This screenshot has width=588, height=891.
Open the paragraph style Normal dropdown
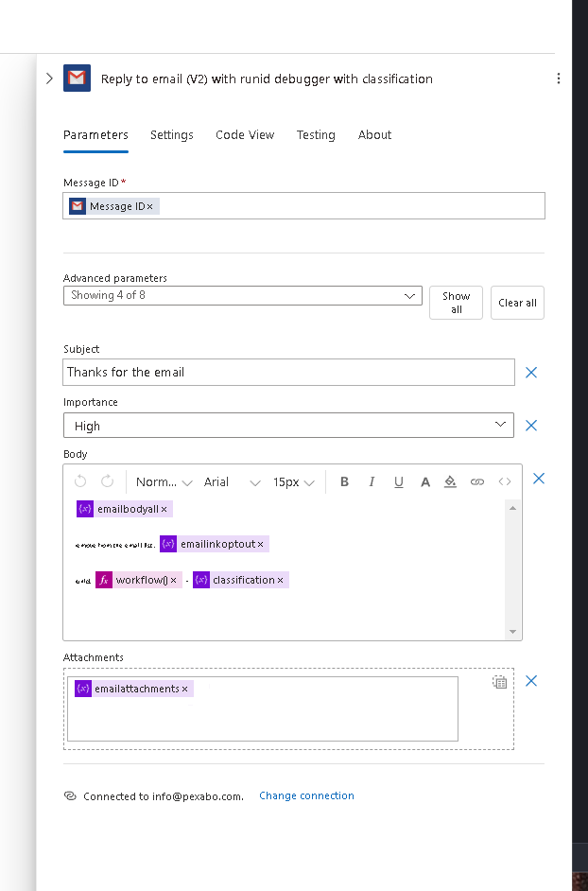(164, 481)
